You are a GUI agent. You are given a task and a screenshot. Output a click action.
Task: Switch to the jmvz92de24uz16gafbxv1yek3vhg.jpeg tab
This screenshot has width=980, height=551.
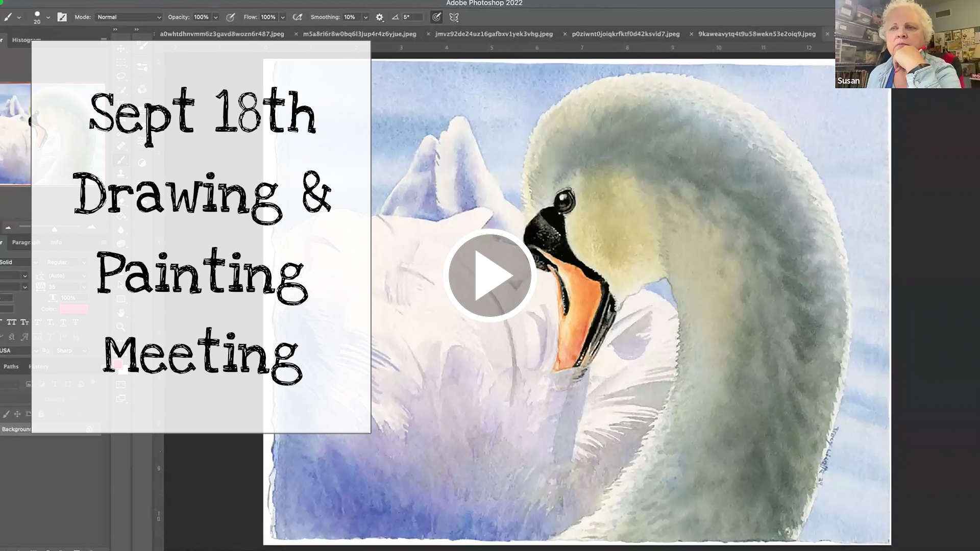[494, 34]
